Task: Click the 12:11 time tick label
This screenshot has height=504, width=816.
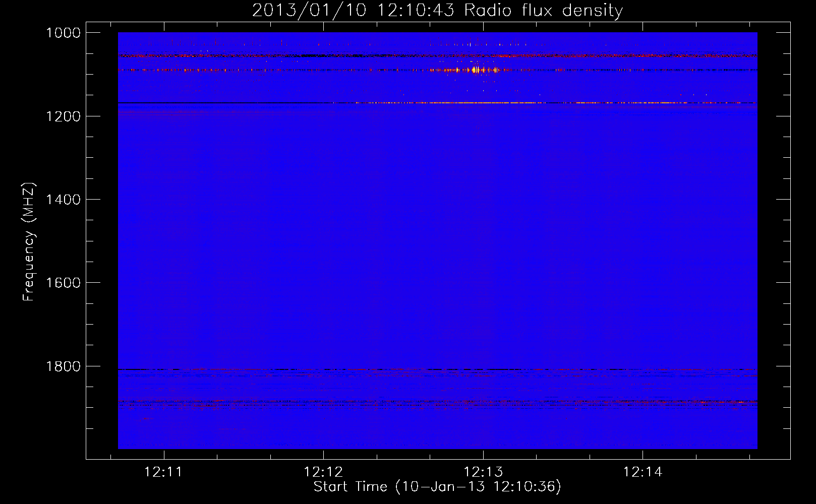Action: 163,472
